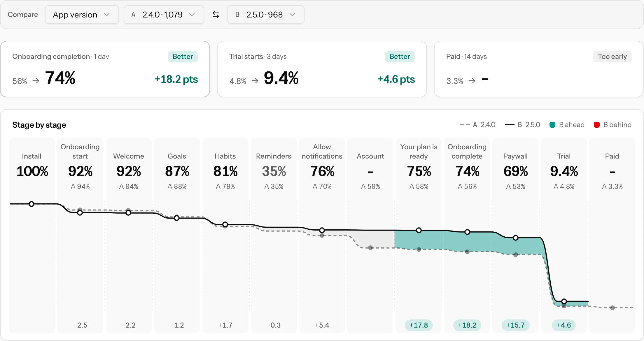Expand version A 2.4.0 selector
Screen dimensions: 644x341
point(164,15)
